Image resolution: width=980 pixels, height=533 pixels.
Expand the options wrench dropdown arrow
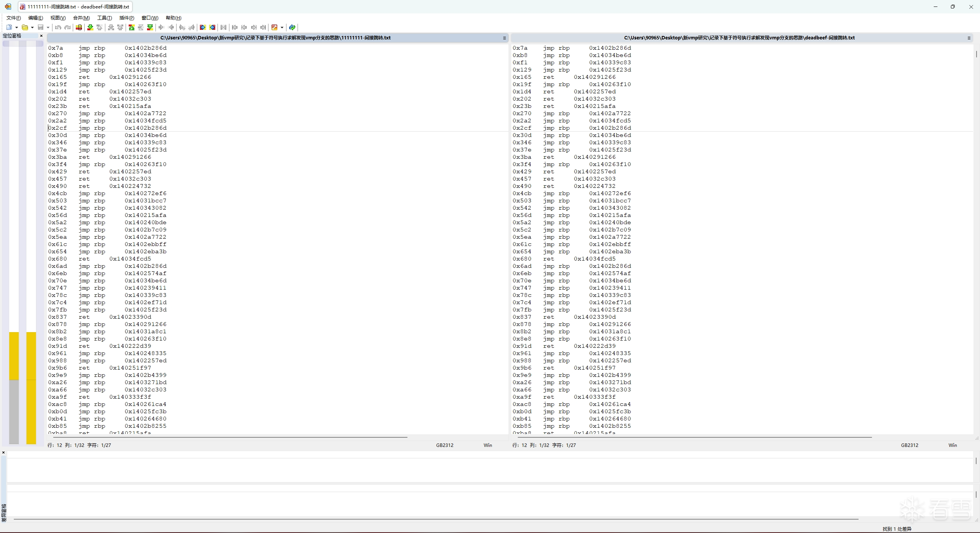point(282,27)
